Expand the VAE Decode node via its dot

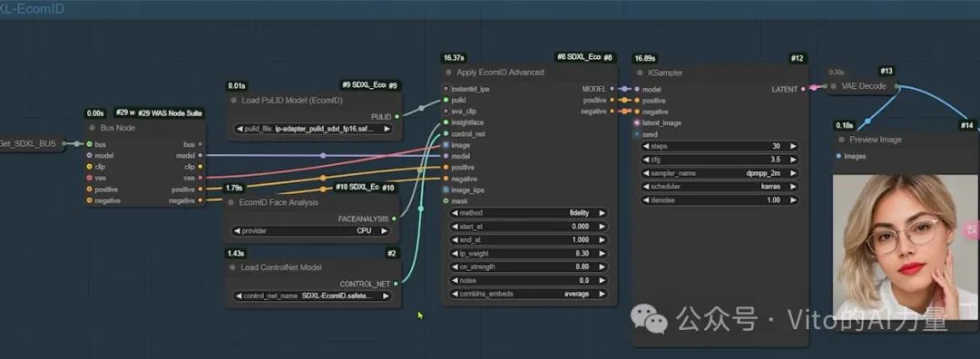[x=833, y=86]
